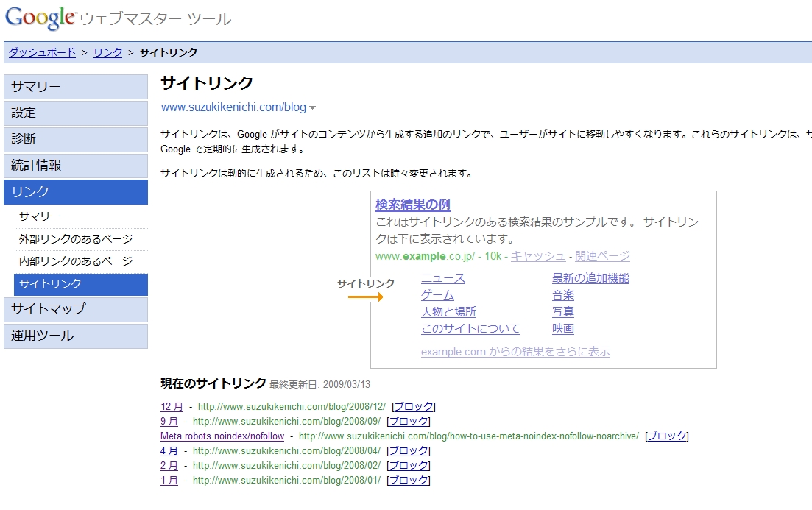Click the how-to-use-meta-noindex-nofollow-noarchive URL text

(x=469, y=436)
